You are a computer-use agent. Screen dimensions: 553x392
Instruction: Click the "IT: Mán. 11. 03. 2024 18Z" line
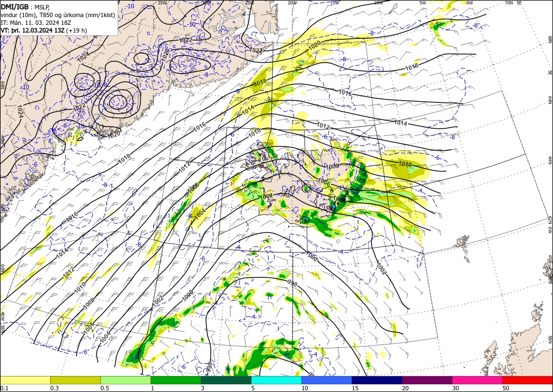[x=36, y=23]
